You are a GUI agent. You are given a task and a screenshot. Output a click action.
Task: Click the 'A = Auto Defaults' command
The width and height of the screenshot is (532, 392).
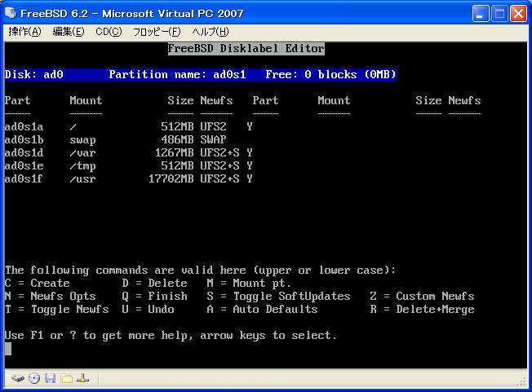tap(262, 309)
